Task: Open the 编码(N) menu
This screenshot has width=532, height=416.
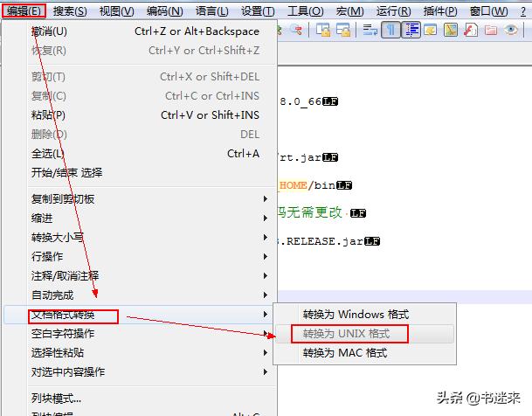Action: [x=165, y=11]
